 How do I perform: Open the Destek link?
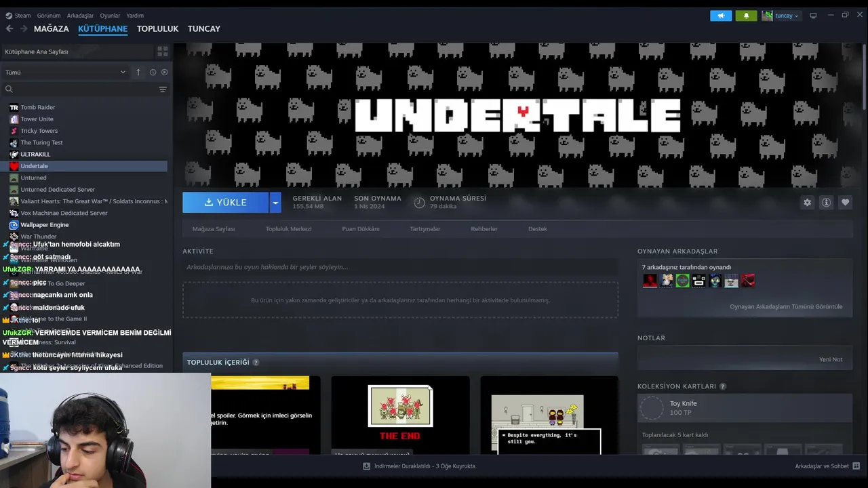538,229
